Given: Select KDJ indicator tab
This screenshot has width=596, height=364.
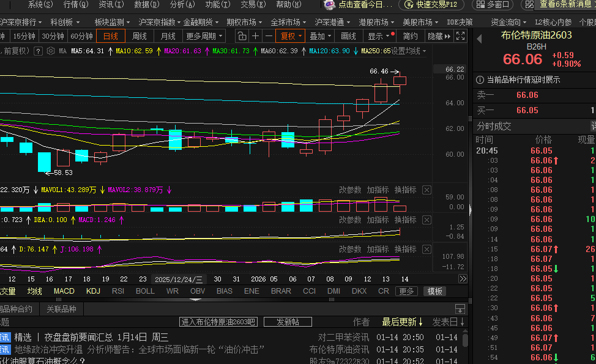Looking at the screenshot, I should click(93, 291).
